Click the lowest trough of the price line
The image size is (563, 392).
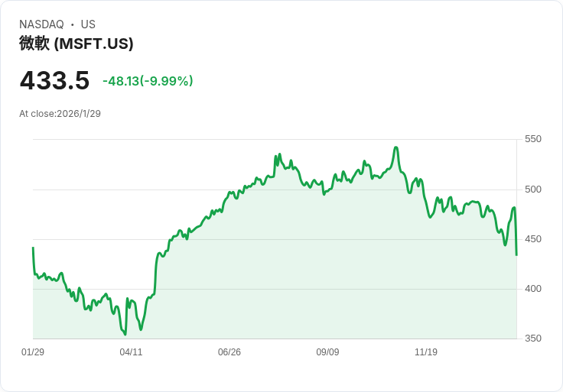(125, 334)
